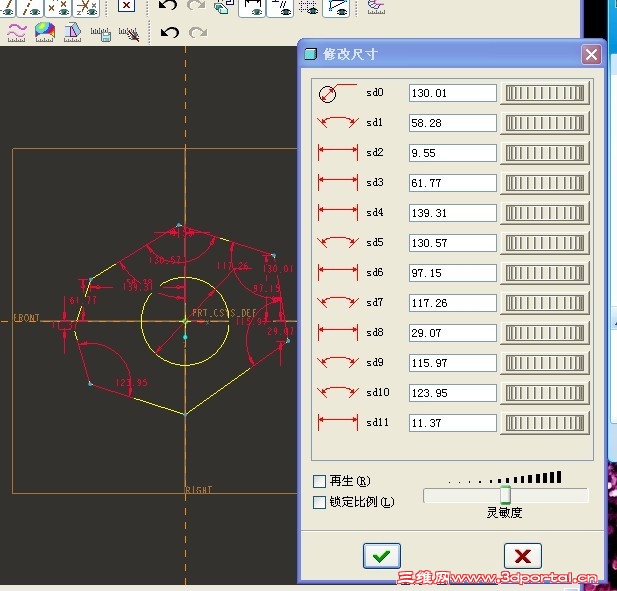Click the sd4 value field 139.31

(453, 213)
